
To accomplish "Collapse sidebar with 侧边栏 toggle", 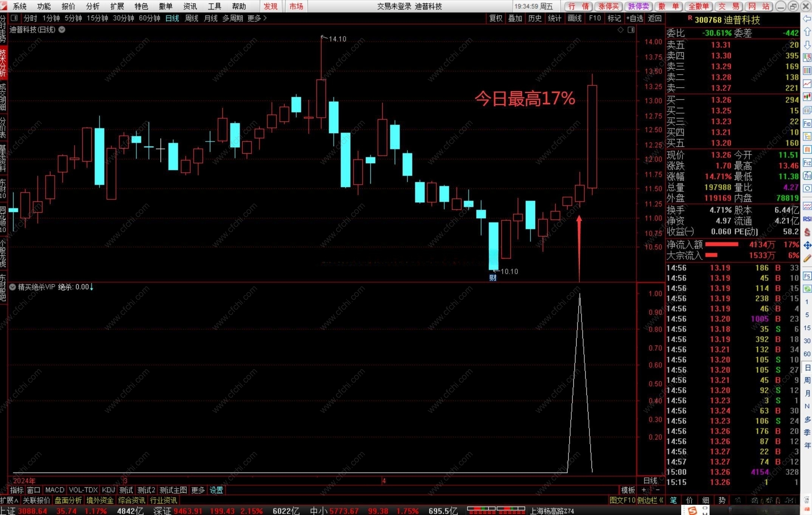I will tap(650, 500).
